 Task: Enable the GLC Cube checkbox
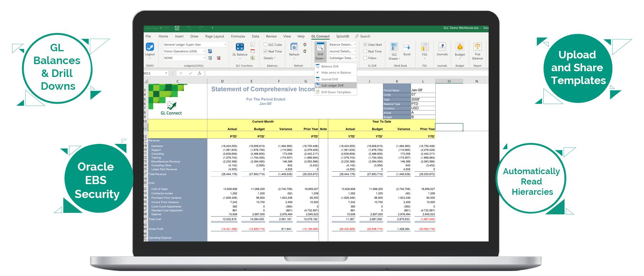(x=265, y=45)
